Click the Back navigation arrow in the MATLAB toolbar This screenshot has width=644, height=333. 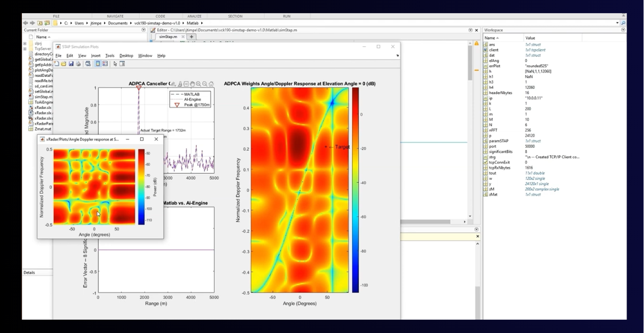coord(25,23)
